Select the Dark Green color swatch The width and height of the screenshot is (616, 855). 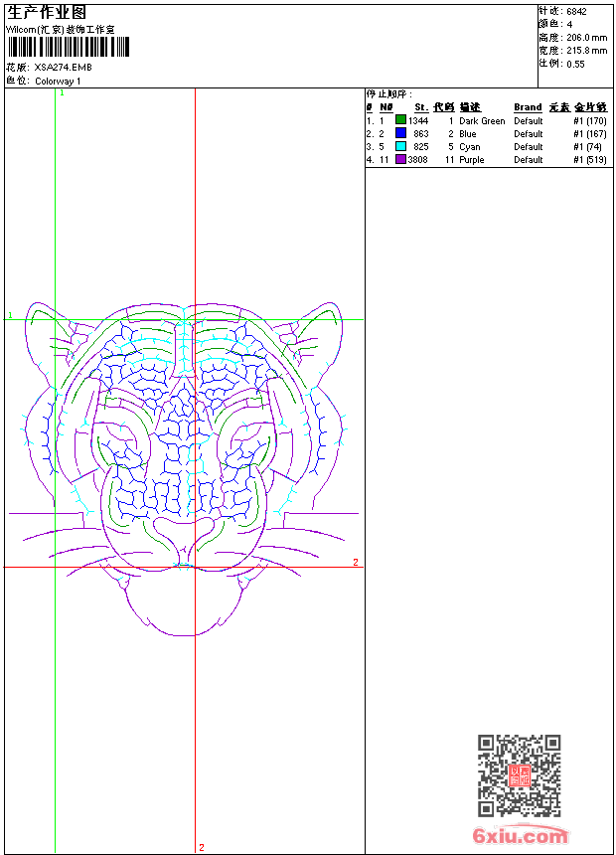[x=400, y=120]
